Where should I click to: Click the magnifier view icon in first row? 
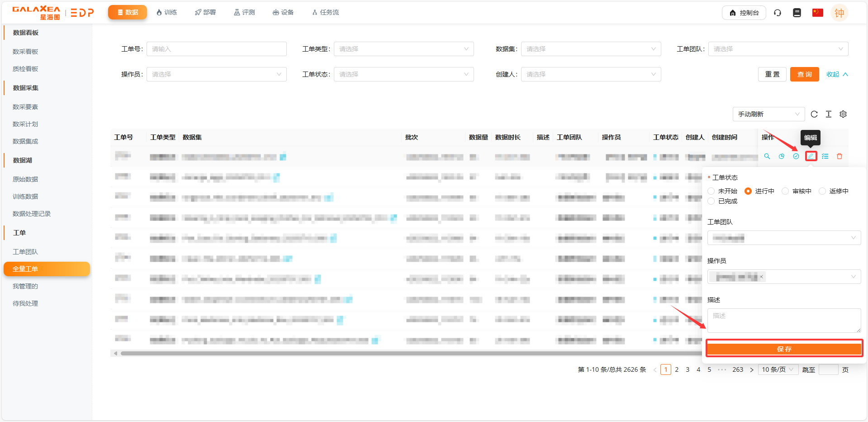767,156
